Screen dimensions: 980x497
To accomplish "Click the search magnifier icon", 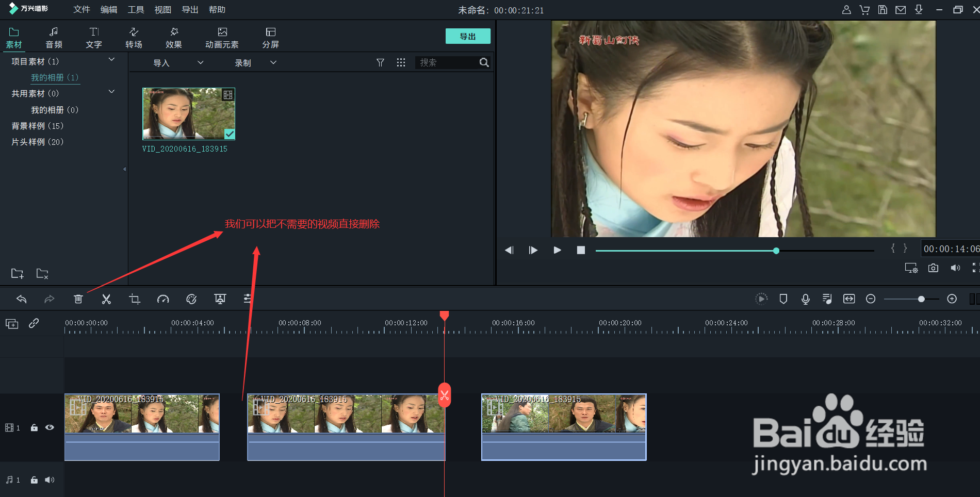I will tap(484, 62).
